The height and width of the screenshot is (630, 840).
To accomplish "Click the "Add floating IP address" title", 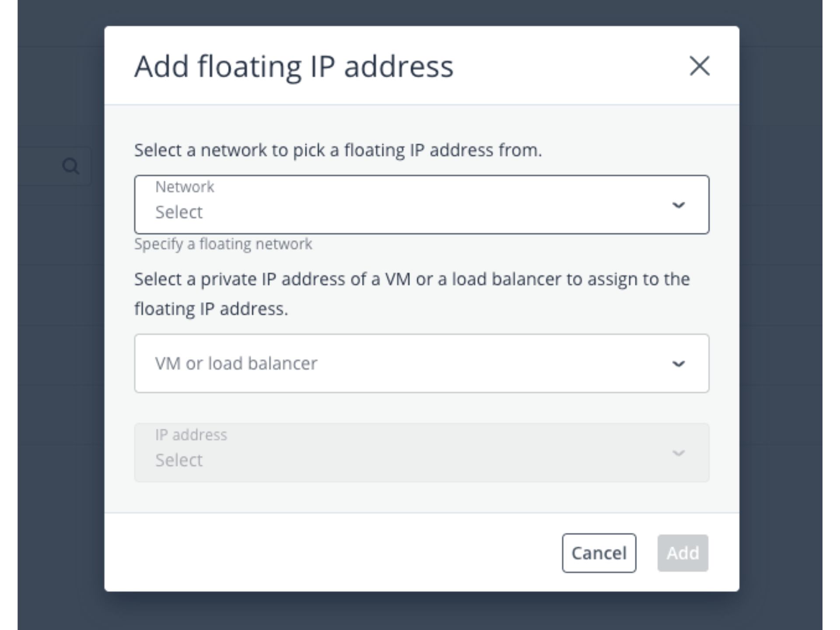I will coord(294,66).
